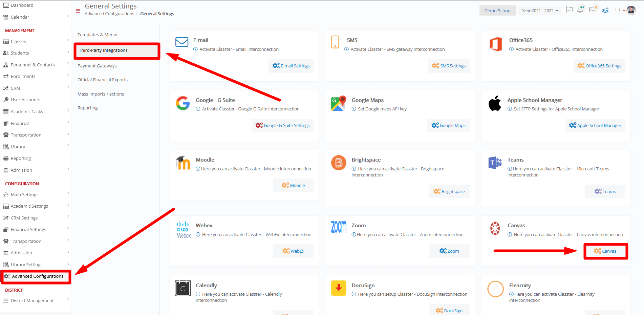The width and height of the screenshot is (644, 315).
Task: Open the Year 2021 - 2022 dropdown
Action: (x=540, y=10)
